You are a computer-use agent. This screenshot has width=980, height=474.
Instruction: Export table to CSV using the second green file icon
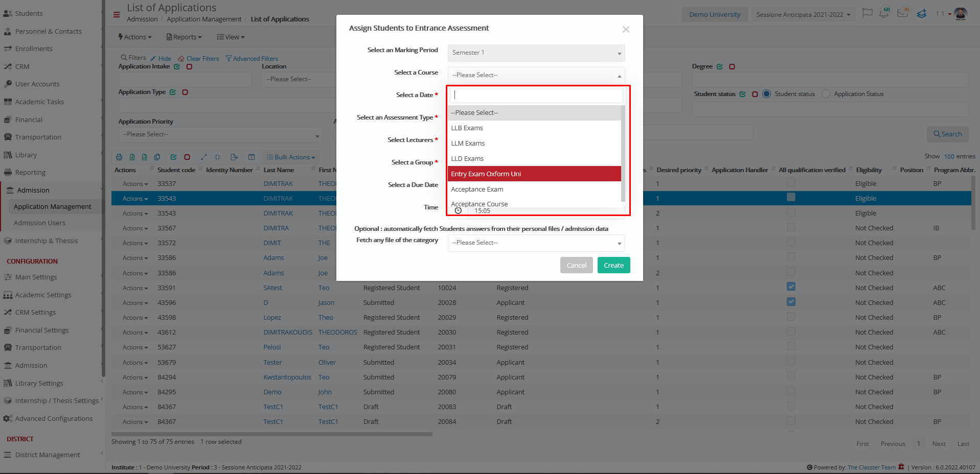pyautogui.click(x=144, y=157)
